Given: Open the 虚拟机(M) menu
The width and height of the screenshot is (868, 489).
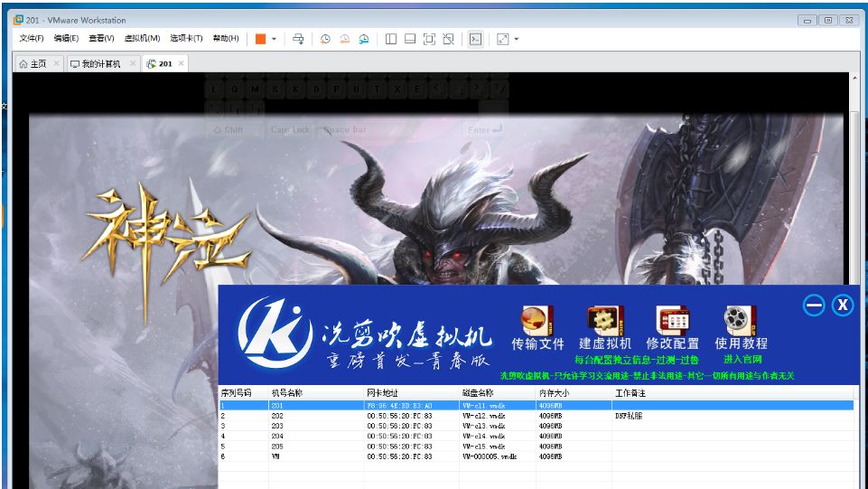Looking at the screenshot, I should pos(142,38).
